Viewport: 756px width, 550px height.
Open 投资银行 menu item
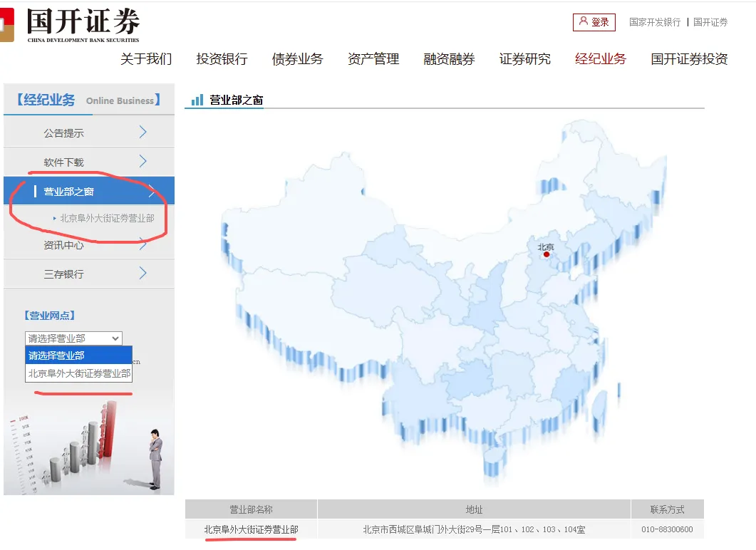222,59
